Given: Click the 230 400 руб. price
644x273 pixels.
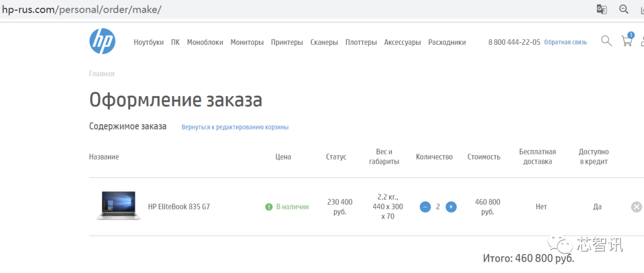Looking at the screenshot, I should click(340, 207).
